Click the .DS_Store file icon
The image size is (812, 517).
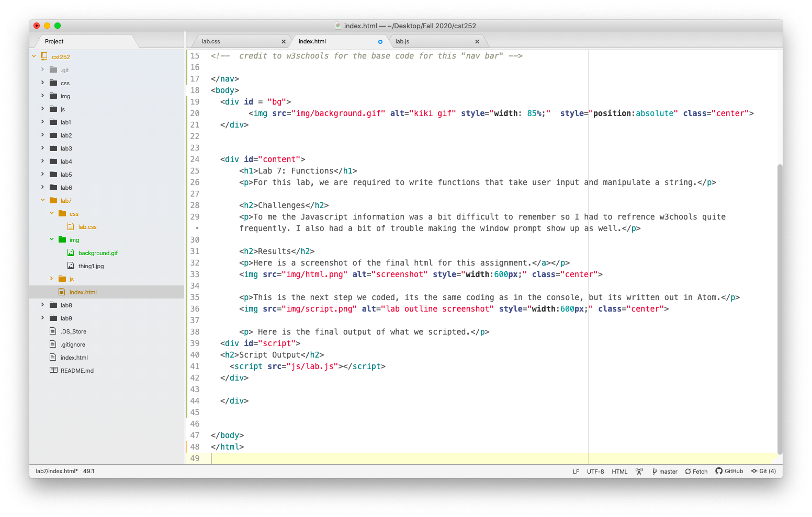[53, 331]
